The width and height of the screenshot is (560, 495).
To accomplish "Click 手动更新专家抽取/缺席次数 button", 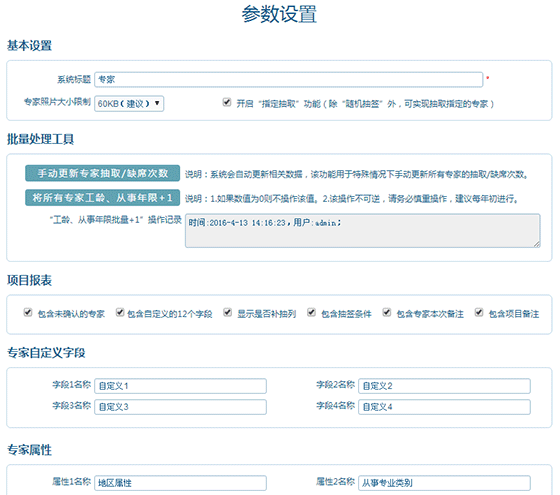I will (x=102, y=173).
